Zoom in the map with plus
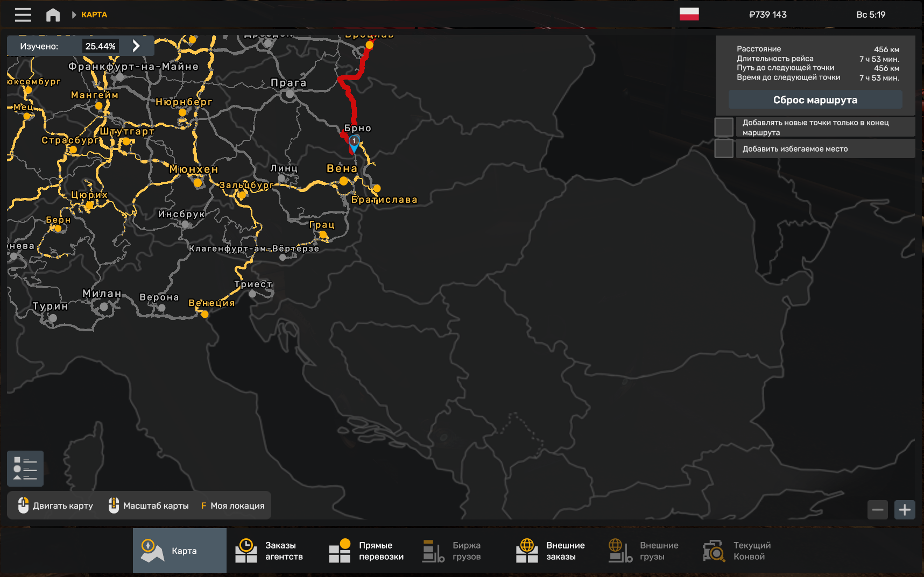Image resolution: width=924 pixels, height=577 pixels. tap(905, 509)
